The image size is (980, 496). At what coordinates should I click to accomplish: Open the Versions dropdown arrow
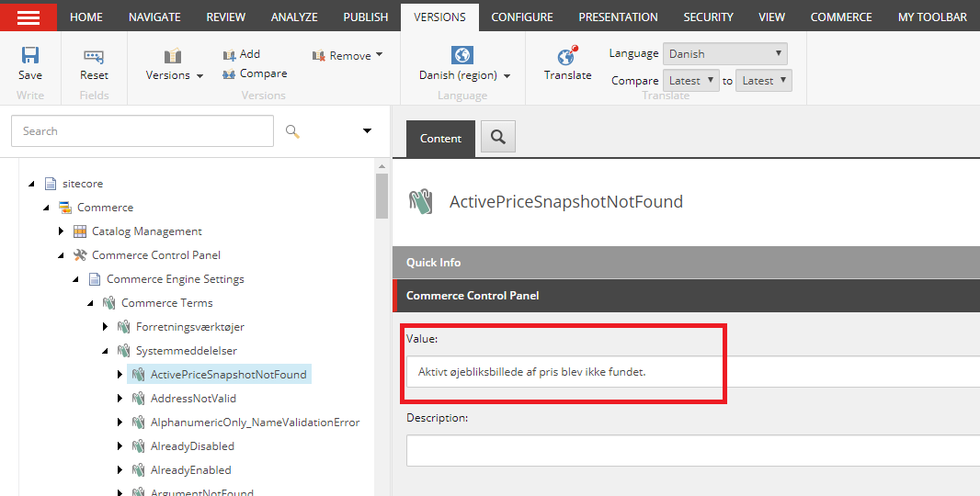click(200, 75)
